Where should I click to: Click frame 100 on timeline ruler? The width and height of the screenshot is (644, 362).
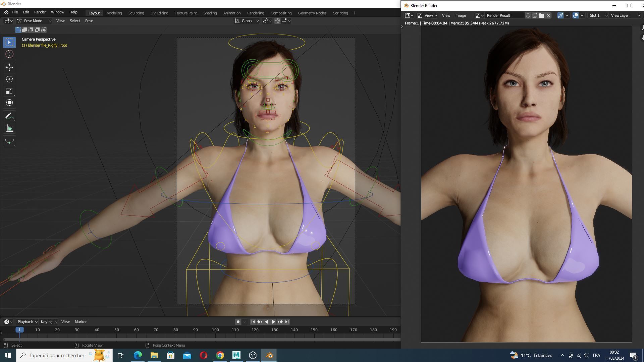point(215,330)
